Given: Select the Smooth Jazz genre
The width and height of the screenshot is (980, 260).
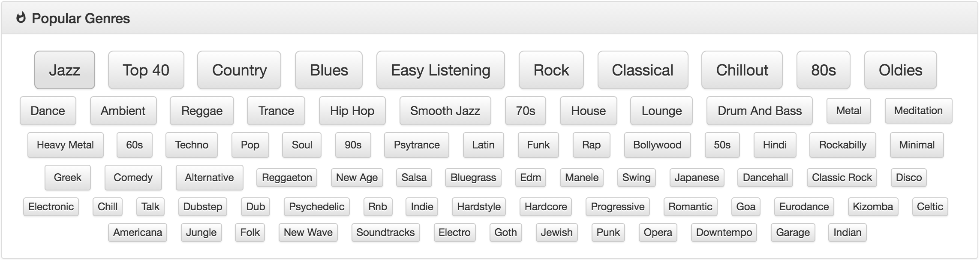Looking at the screenshot, I should coord(445,111).
